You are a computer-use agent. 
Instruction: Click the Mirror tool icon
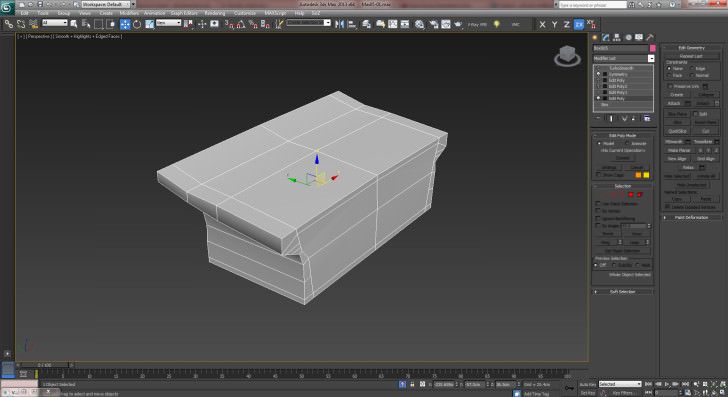coord(340,24)
